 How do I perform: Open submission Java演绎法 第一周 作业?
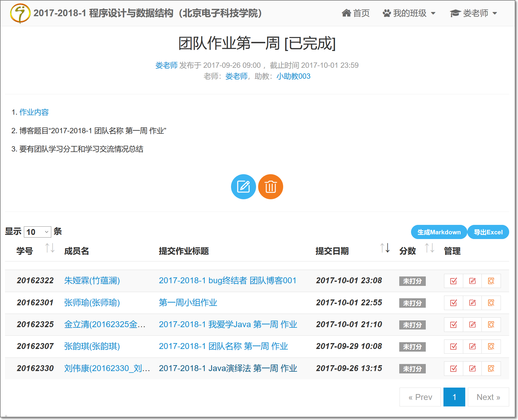tap(228, 368)
